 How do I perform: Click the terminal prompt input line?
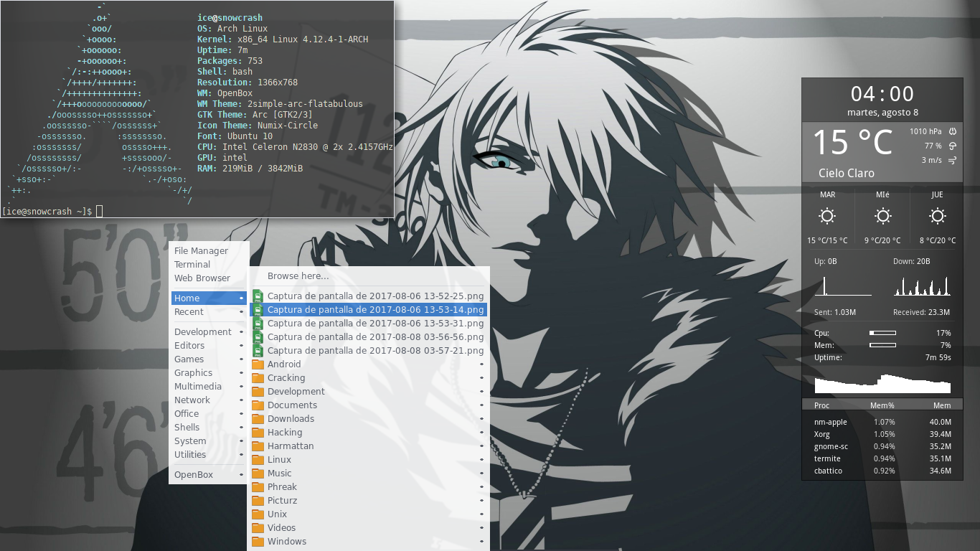point(197,211)
